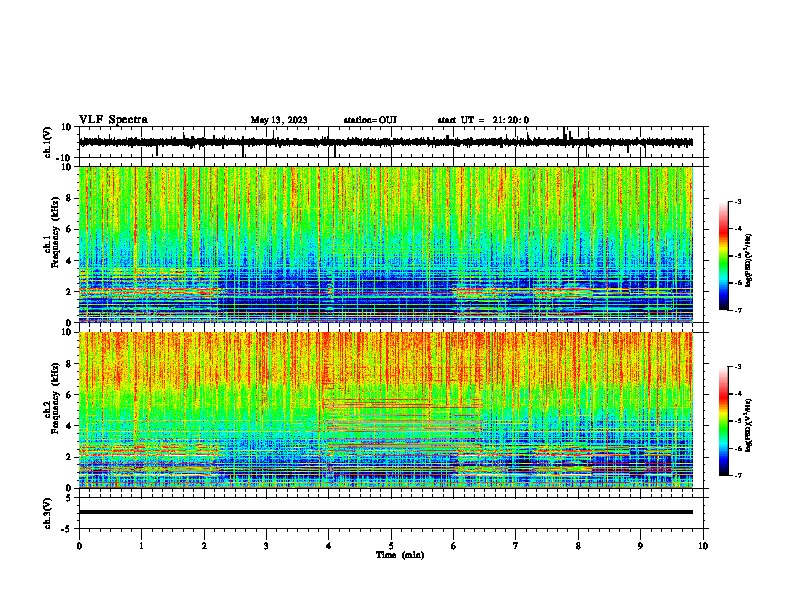Click the "Time (min)" axis label
792x612 pixels.
[x=400, y=555]
